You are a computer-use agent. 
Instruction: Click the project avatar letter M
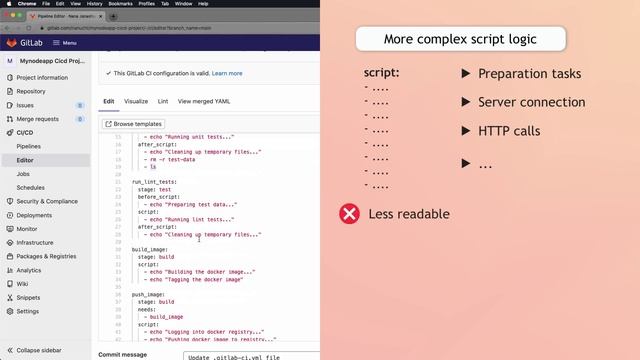click(10, 61)
